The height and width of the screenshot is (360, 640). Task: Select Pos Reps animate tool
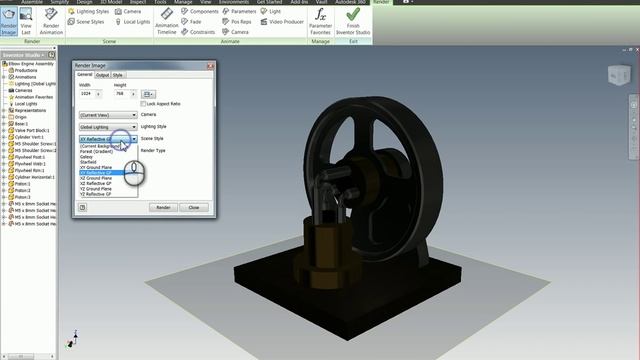(237, 22)
